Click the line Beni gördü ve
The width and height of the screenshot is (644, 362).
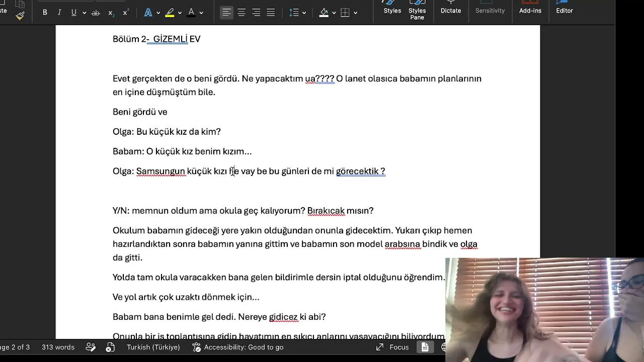tap(140, 112)
